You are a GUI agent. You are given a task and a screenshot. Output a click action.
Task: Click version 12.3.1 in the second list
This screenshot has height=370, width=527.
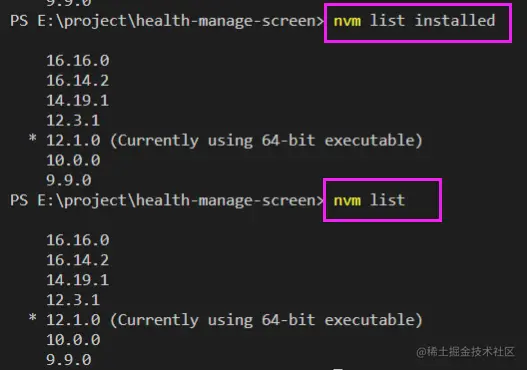(73, 300)
